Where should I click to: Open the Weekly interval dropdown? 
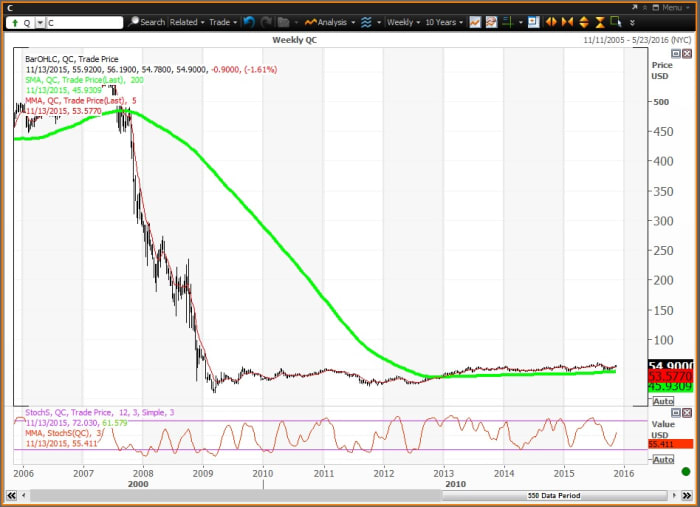404,22
